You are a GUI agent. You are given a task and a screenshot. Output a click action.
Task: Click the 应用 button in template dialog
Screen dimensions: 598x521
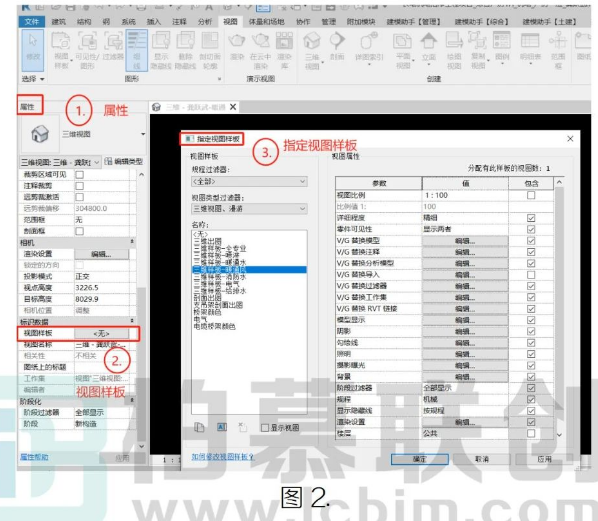pyautogui.click(x=544, y=459)
